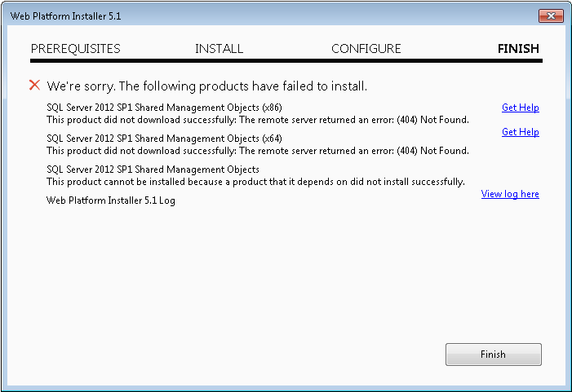Viewport: 572px width, 392px height.
Task: Click the x64 404 Not Found error message
Action: tap(258, 151)
